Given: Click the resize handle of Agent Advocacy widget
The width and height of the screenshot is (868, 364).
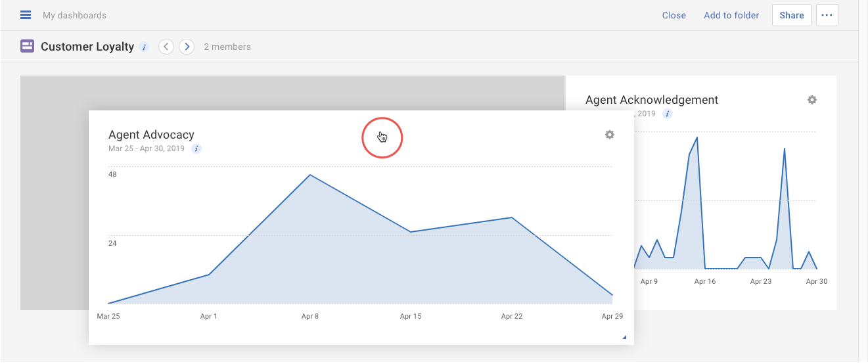Looking at the screenshot, I should point(624,337).
